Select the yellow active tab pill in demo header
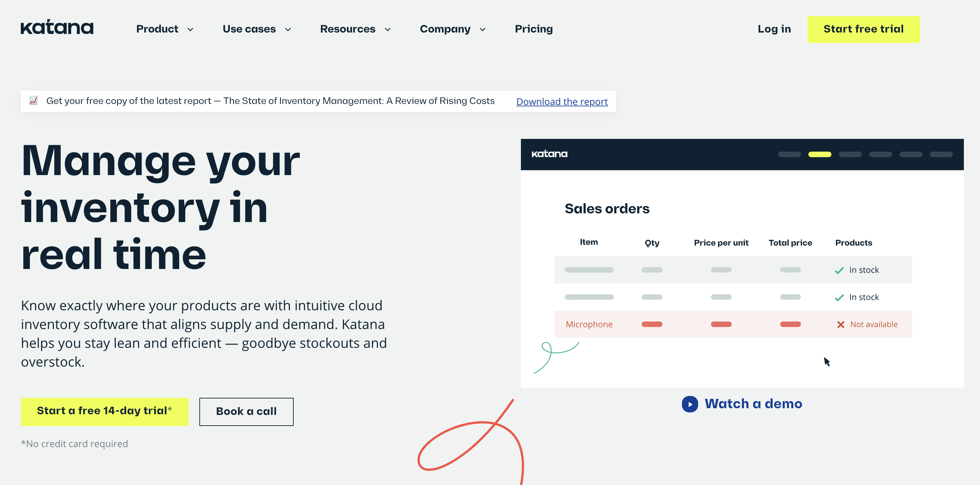This screenshot has height=485, width=980. click(820, 154)
